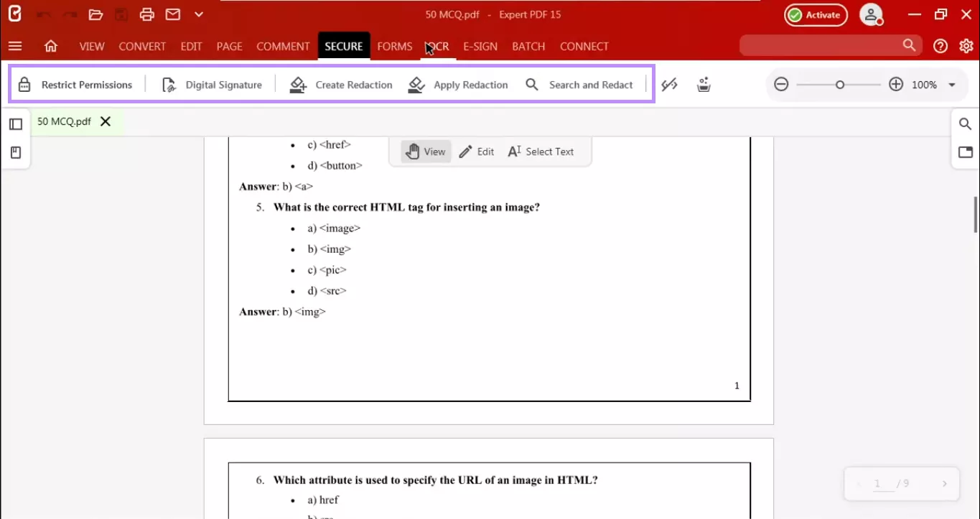Switch to Edit mode in the floating toolbar
The image size is (980, 519).
(476, 151)
